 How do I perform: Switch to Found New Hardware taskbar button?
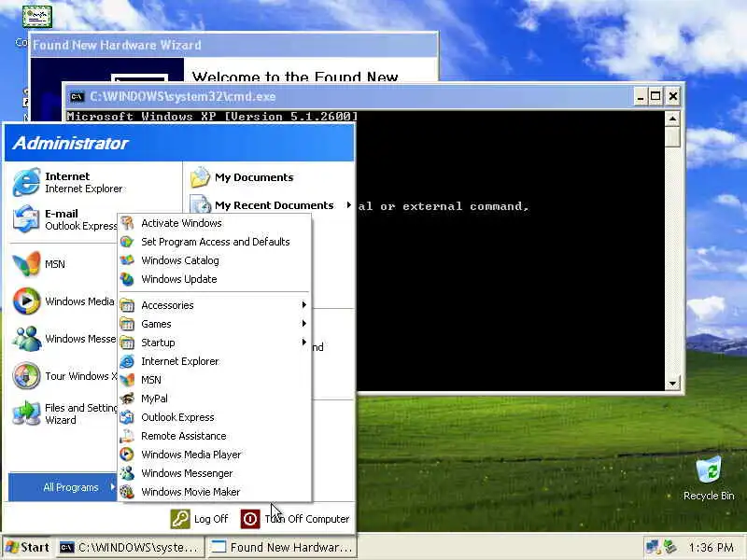tap(282, 547)
